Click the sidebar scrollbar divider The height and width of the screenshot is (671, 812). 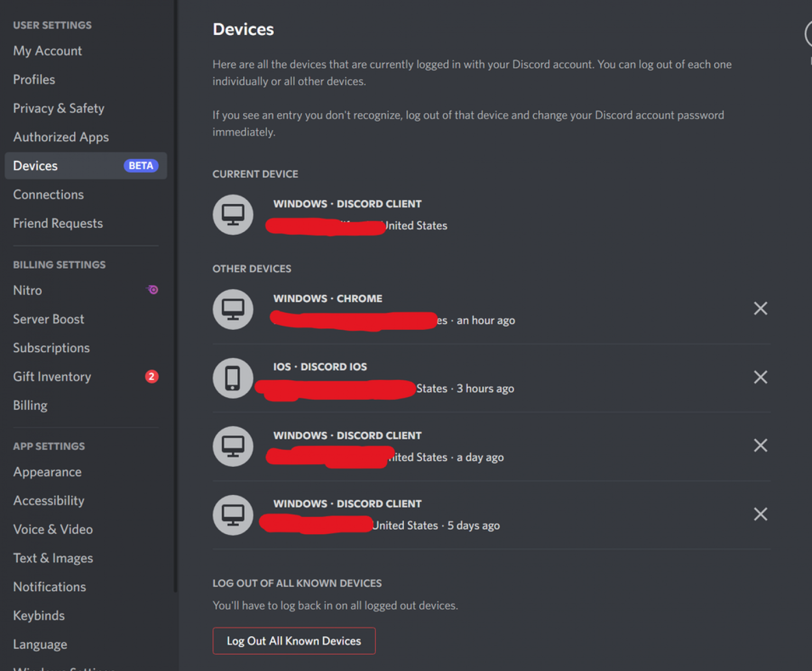[x=175, y=317]
